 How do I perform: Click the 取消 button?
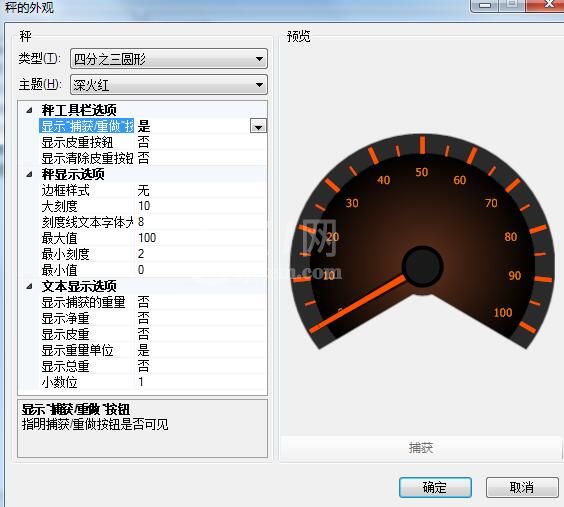coord(522,488)
